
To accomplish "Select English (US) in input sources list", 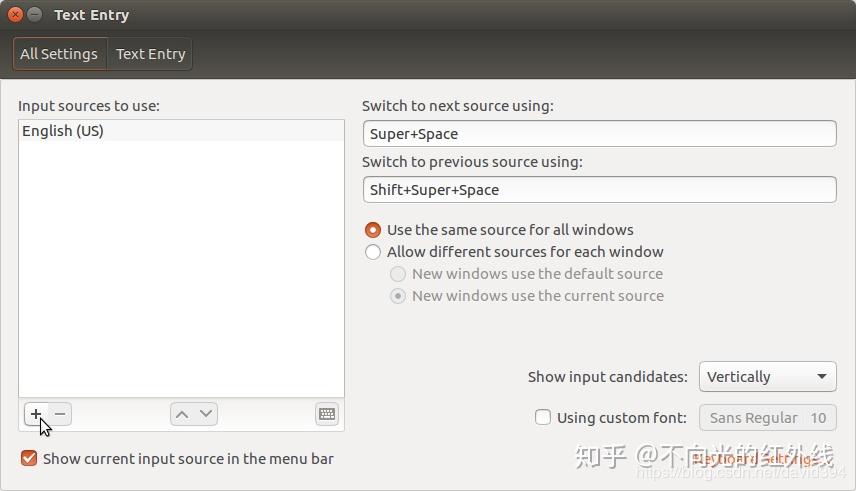I will point(63,131).
